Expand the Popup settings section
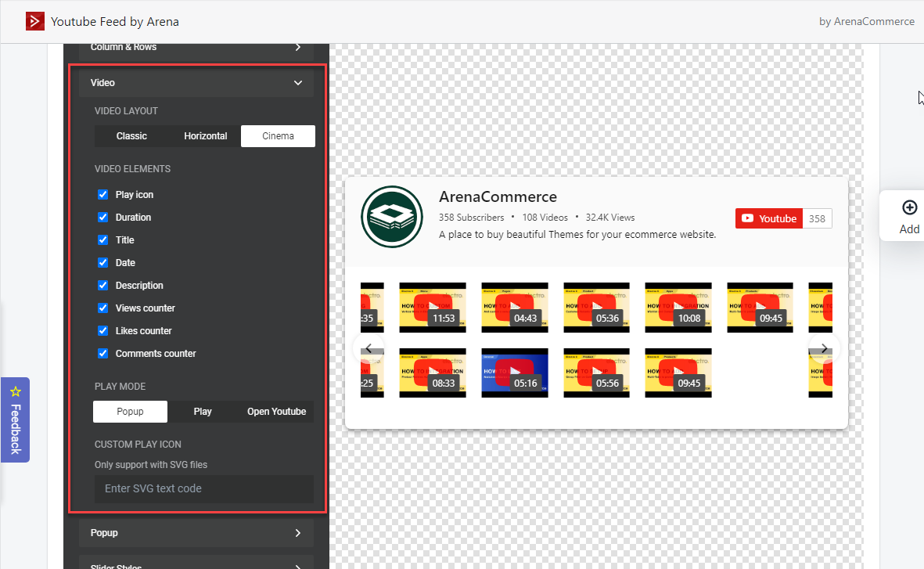Viewport: 924px width, 569px height. click(196, 533)
